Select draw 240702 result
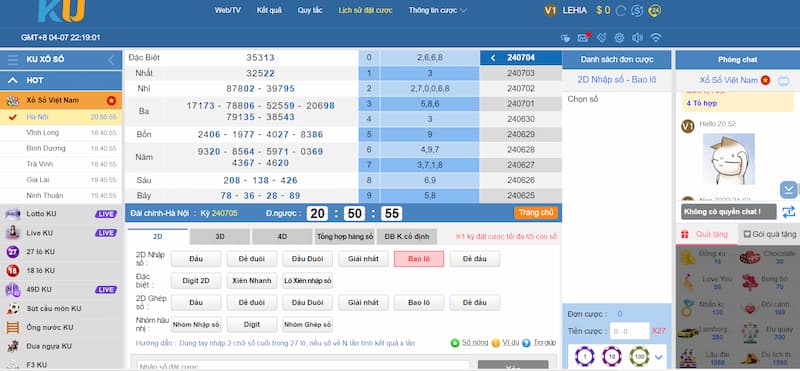Screen dimensions: 800x371 coord(520,88)
